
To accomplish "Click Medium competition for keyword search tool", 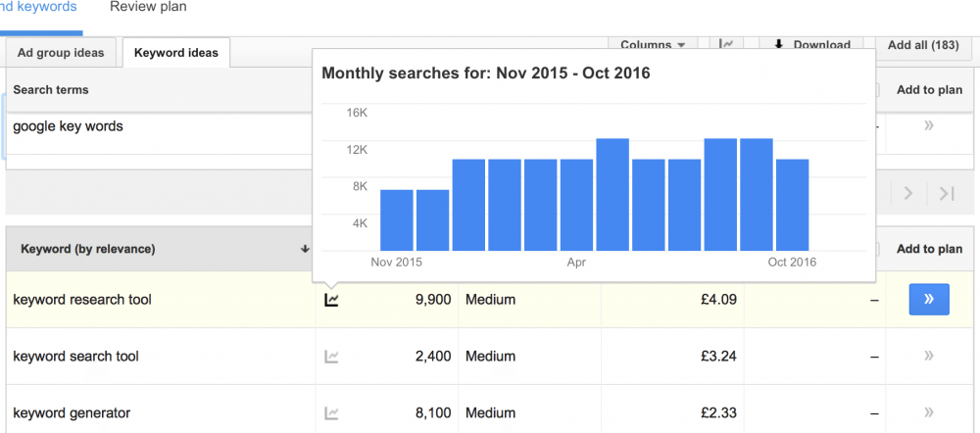I will [x=491, y=357].
